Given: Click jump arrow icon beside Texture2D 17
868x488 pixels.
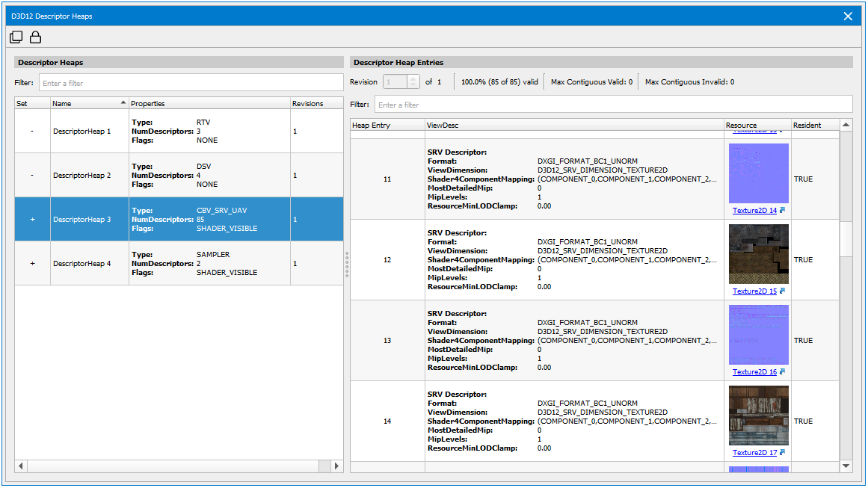Looking at the screenshot, I should tap(783, 453).
